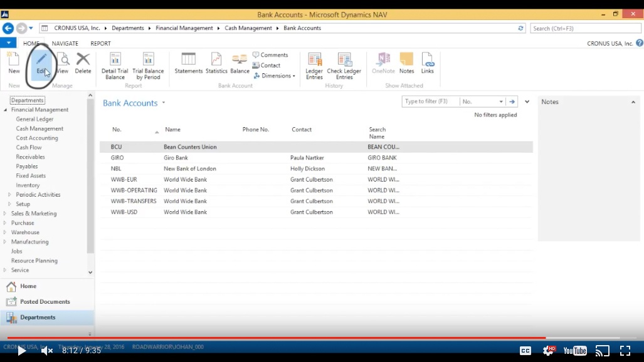644x362 pixels.
Task: Open Posted Documents in navigation pane
Action: (x=47, y=302)
